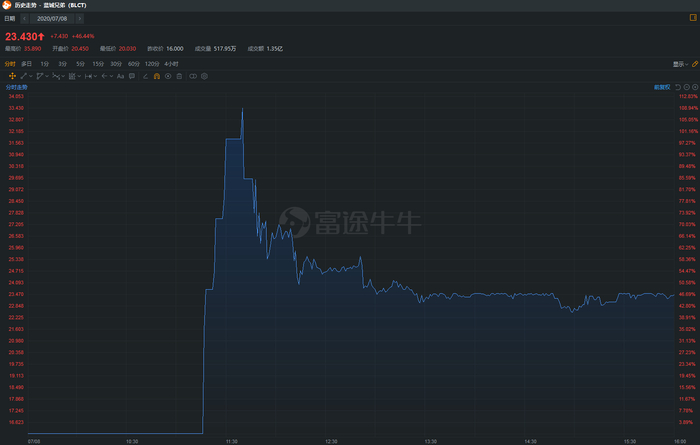The height and width of the screenshot is (445, 700).
Task: Expand the channel tool dropdown arrow
Action: 46,76
